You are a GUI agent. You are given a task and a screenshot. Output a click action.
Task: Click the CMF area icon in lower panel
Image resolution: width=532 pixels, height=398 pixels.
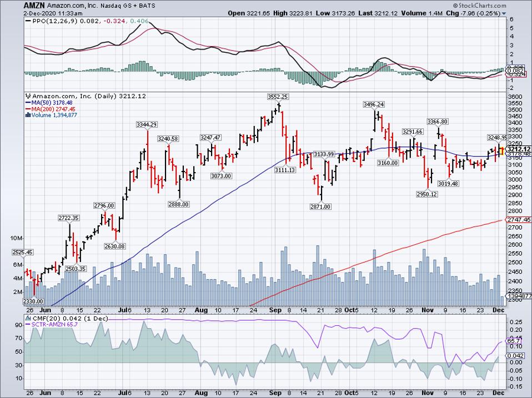pyautogui.click(x=28, y=319)
